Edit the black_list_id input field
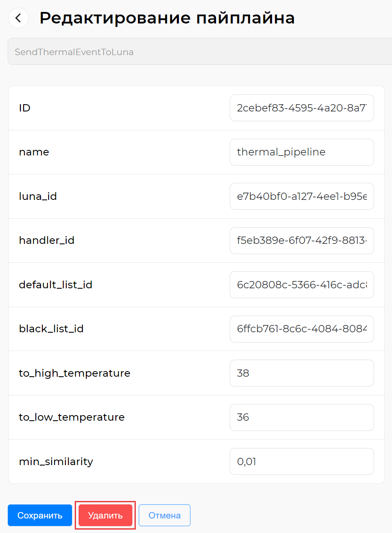392x533 pixels. [302, 329]
